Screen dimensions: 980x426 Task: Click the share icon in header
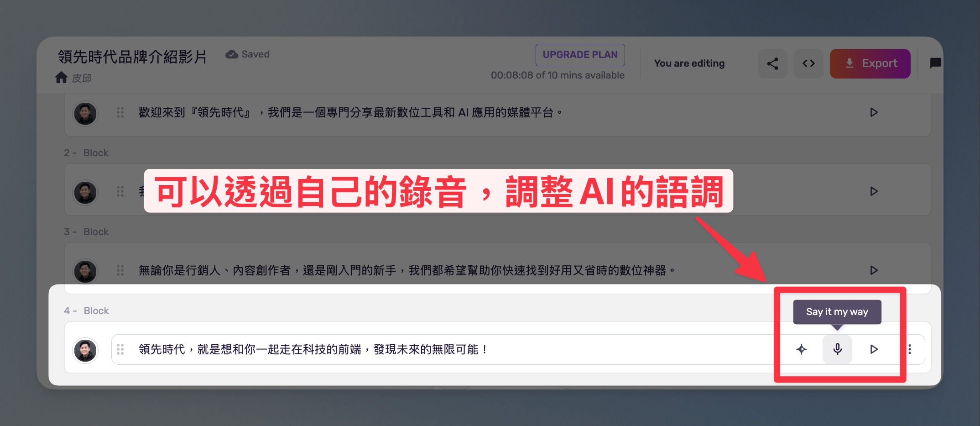point(772,63)
